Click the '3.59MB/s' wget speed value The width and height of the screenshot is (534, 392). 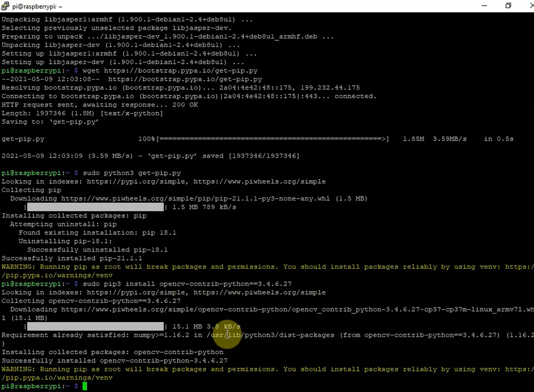pos(449,139)
